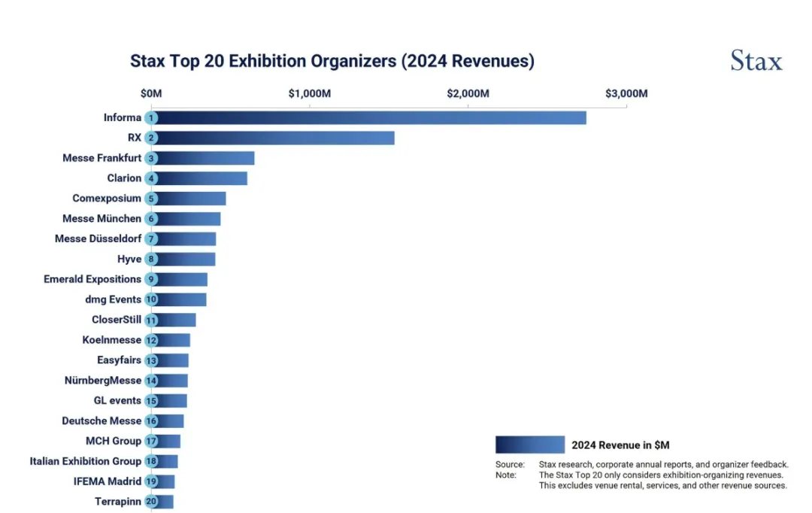Click the Deutsche Messe label
Image resolution: width=812 pixels, height=513 pixels.
pos(101,420)
